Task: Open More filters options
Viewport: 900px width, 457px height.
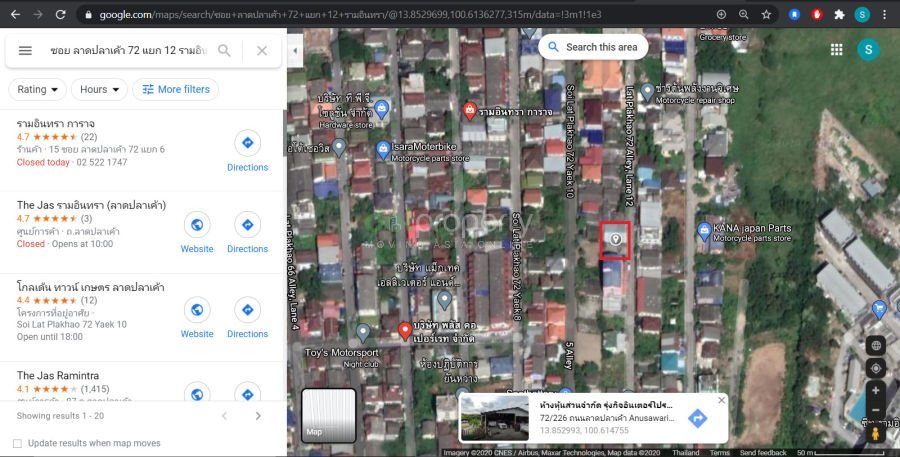Action: [x=176, y=89]
